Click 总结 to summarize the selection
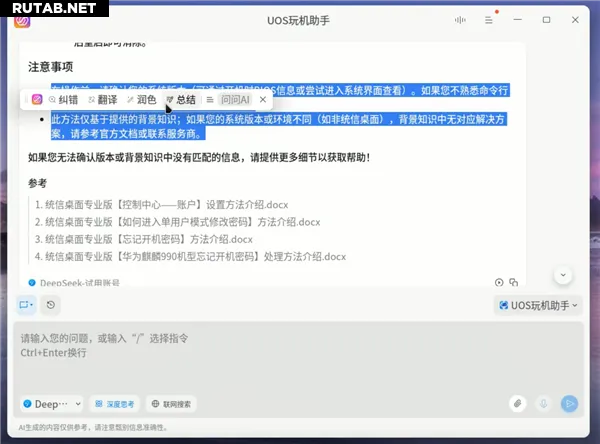 tap(181, 100)
